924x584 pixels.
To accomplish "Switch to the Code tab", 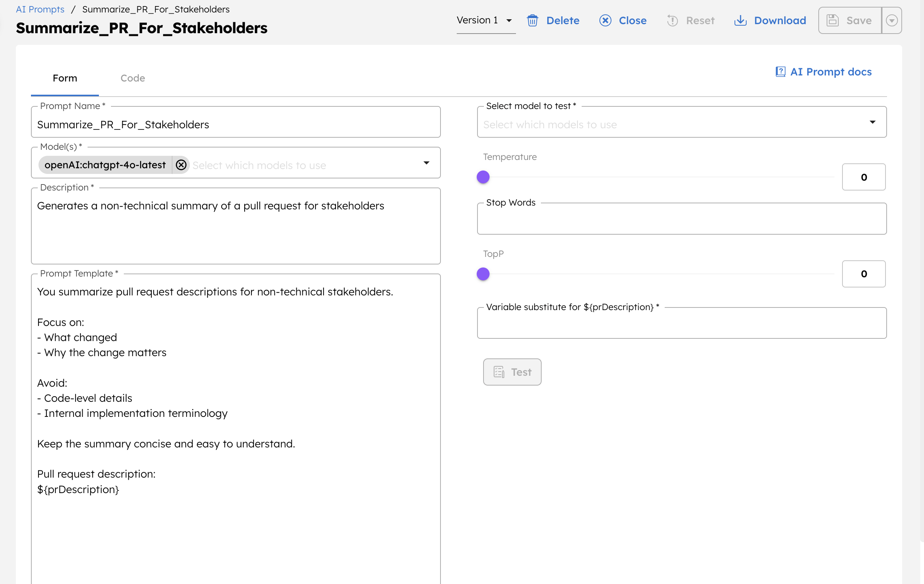I will click(x=133, y=78).
